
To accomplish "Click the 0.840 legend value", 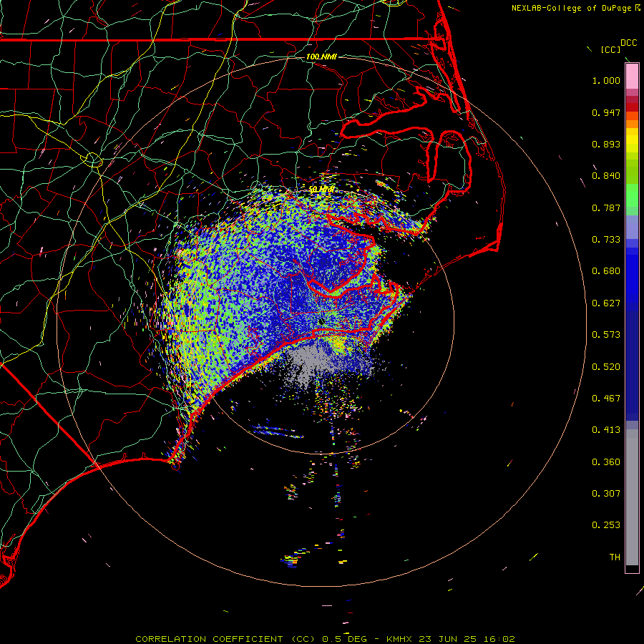I will pos(606,176).
